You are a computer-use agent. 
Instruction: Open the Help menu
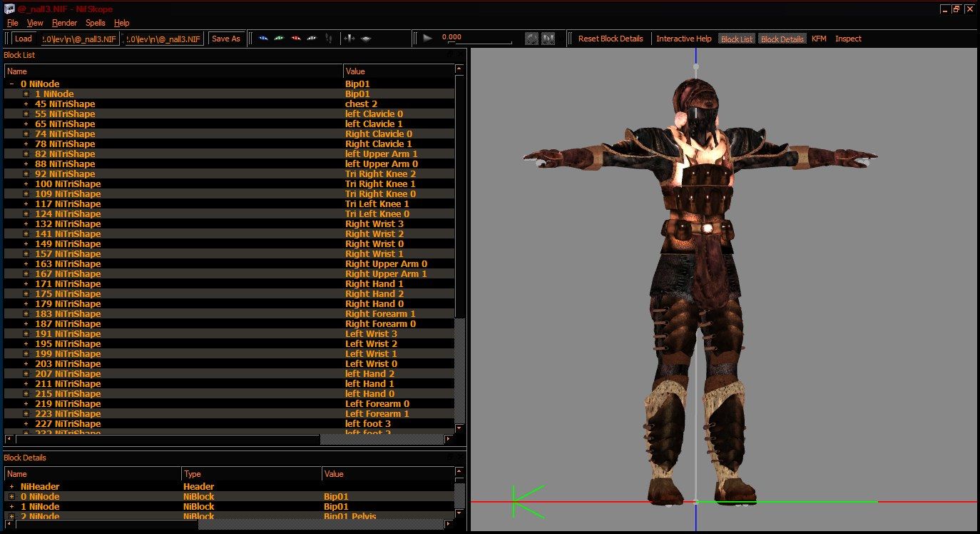coord(122,23)
